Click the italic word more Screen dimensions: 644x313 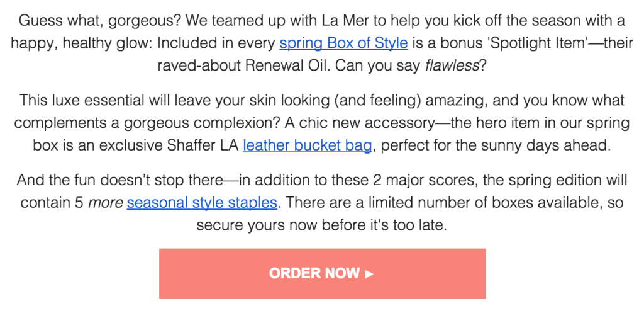pos(106,203)
